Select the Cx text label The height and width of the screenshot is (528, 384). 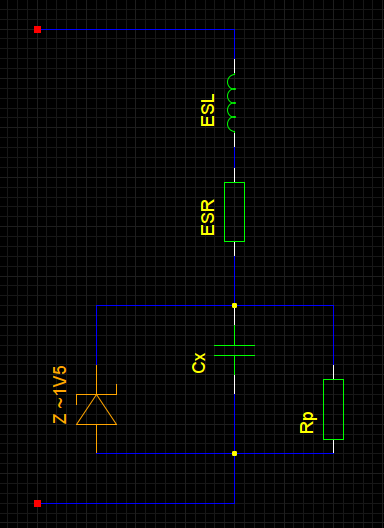coord(199,363)
